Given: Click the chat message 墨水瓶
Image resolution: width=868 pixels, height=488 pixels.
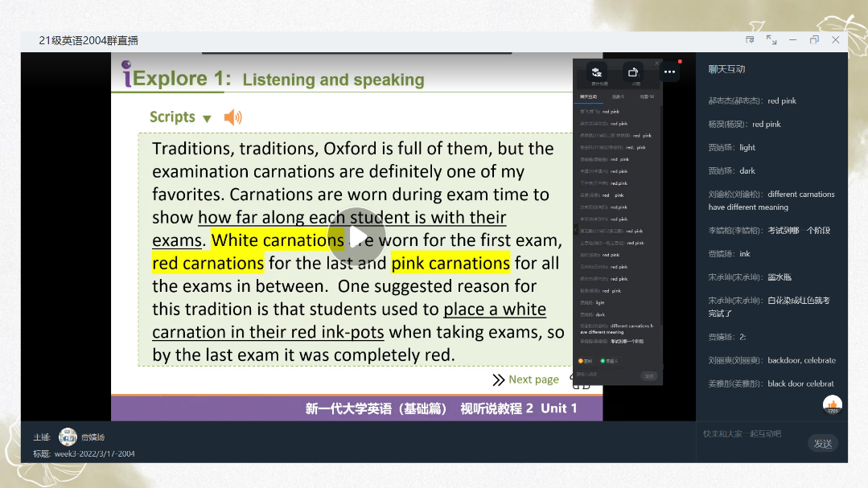Looking at the screenshot, I should click(x=780, y=277).
